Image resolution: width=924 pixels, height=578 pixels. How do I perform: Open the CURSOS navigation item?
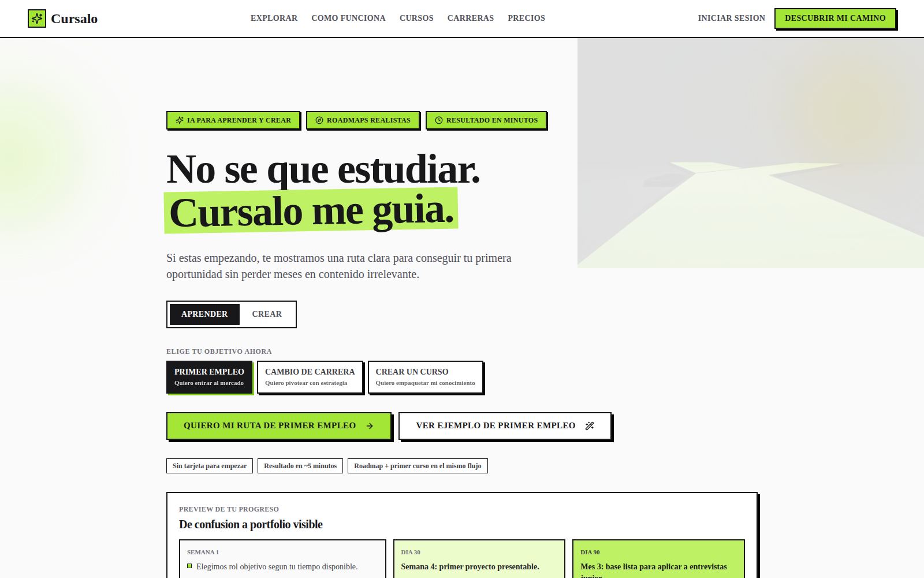tap(416, 18)
